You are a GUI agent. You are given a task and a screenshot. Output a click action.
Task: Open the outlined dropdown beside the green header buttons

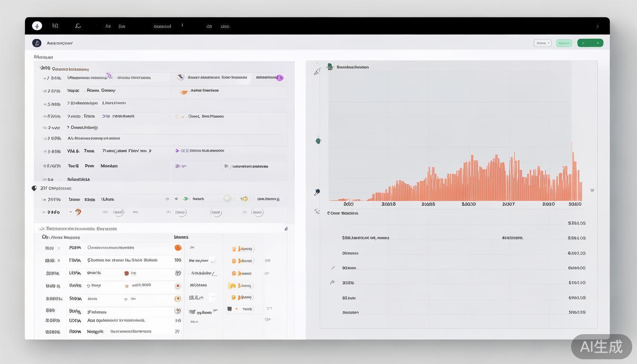[542, 43]
